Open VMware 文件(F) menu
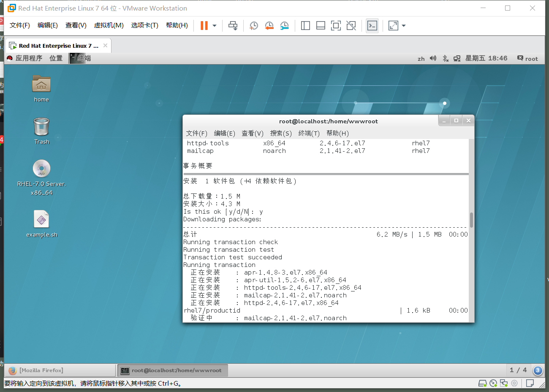Screen dimensions: 549x392 (x=20, y=25)
